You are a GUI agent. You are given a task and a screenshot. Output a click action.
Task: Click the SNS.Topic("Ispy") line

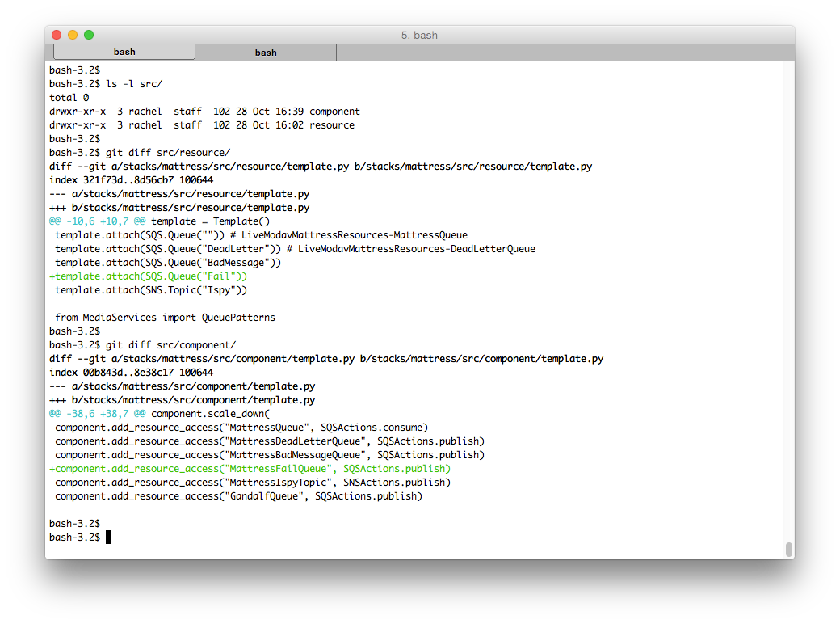150,290
